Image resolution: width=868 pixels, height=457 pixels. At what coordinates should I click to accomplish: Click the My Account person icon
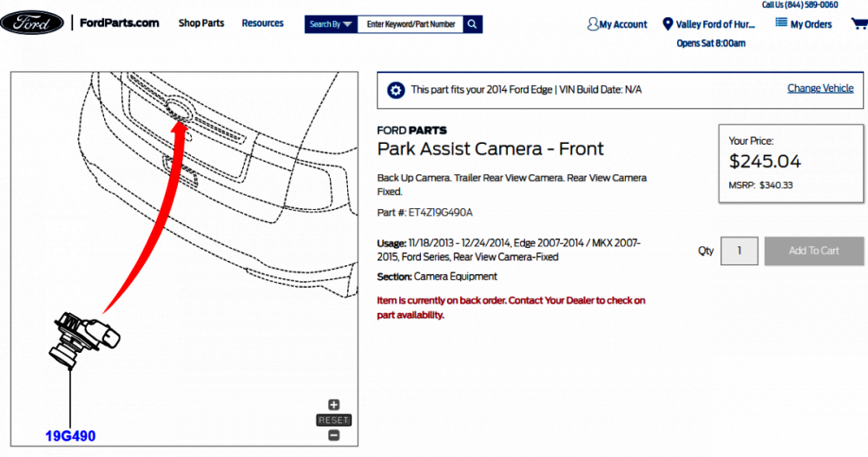point(593,24)
